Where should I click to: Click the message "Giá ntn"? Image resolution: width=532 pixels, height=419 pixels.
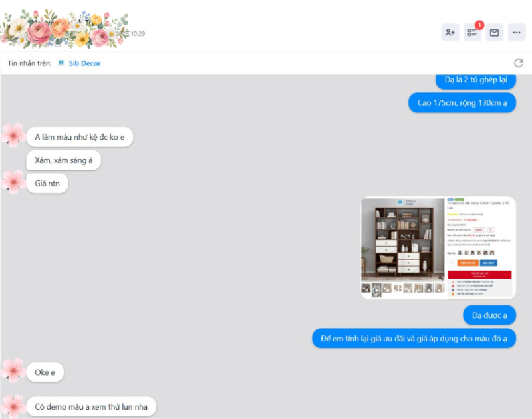point(47,183)
